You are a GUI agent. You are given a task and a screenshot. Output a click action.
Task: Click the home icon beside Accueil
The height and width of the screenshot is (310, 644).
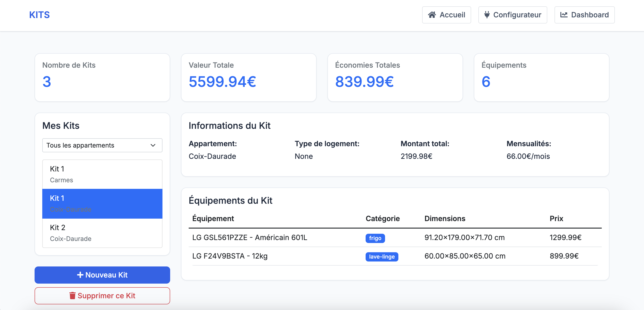coord(432,15)
